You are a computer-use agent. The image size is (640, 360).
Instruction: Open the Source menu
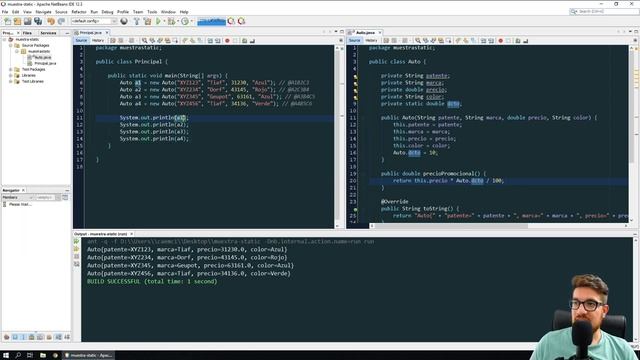tap(61, 12)
